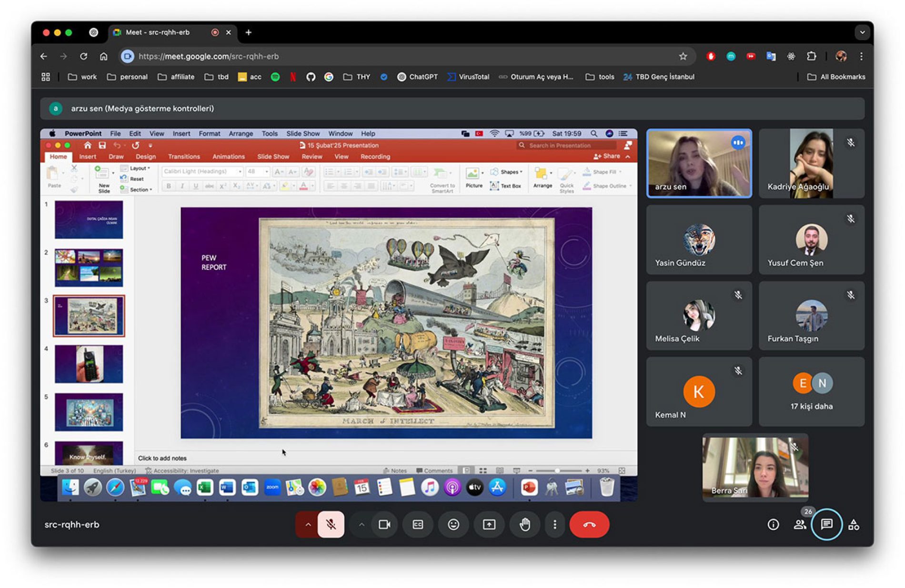
Task: Open the All Bookmarks folder
Action: pos(836,77)
